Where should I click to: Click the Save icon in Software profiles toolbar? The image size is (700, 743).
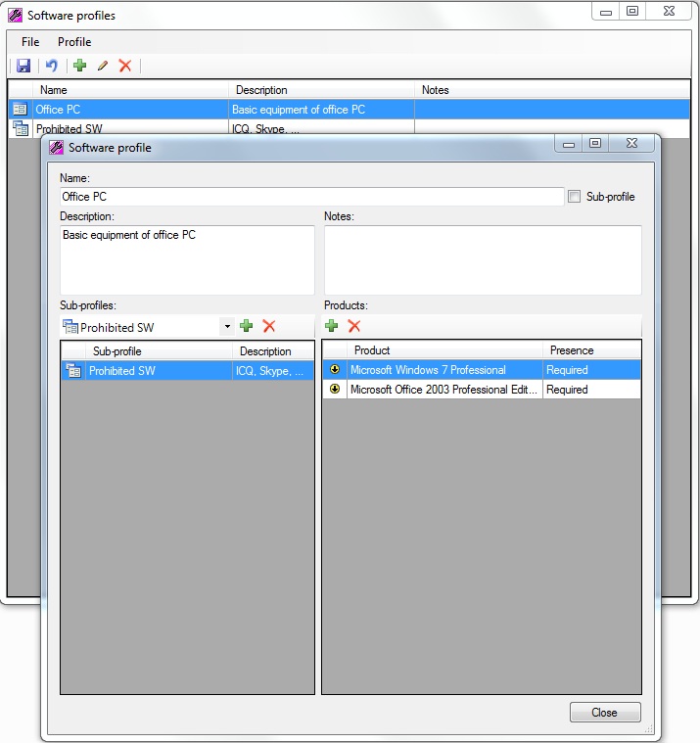[23, 66]
